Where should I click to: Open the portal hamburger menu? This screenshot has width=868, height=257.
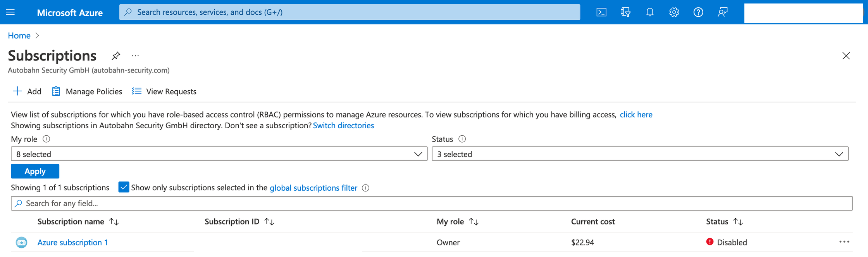pyautogui.click(x=10, y=12)
